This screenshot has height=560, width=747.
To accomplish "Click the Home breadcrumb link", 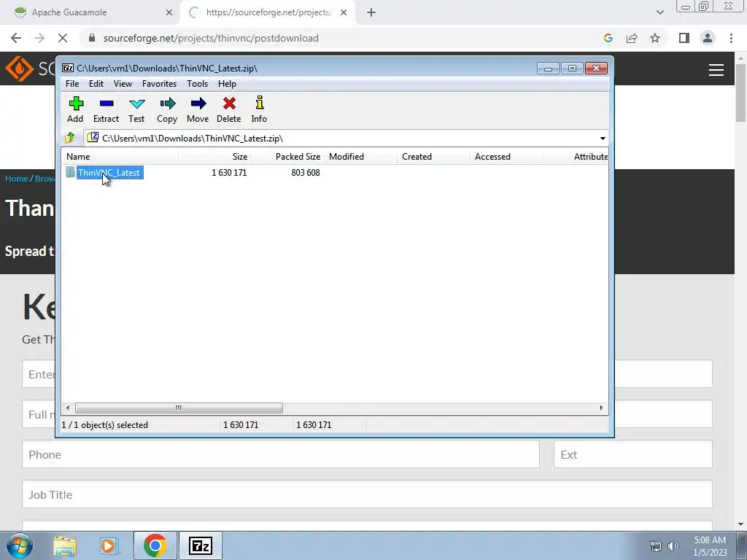I will (x=17, y=179).
